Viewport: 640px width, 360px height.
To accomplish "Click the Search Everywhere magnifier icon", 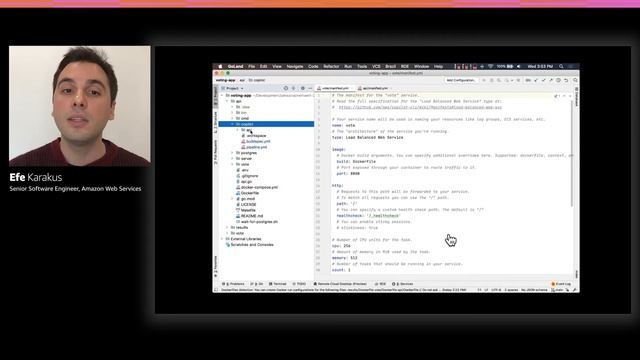I will point(575,80).
